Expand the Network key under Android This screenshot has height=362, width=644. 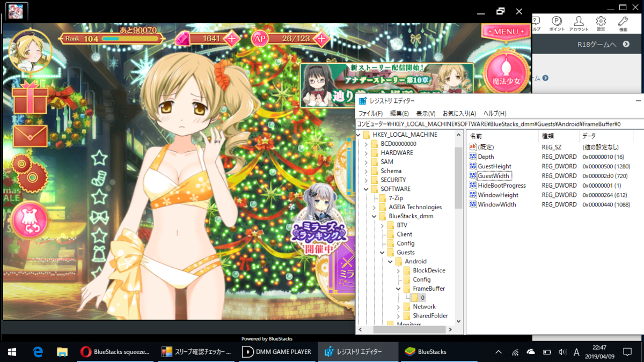[398, 307]
